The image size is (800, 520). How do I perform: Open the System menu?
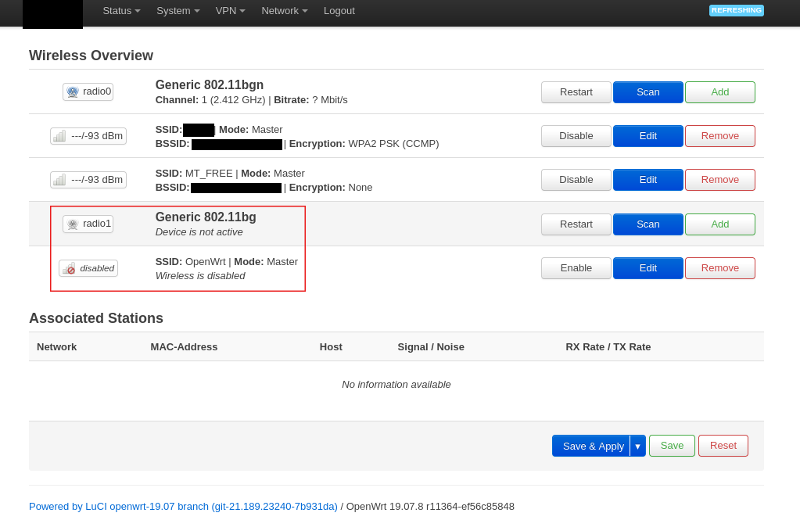click(178, 11)
